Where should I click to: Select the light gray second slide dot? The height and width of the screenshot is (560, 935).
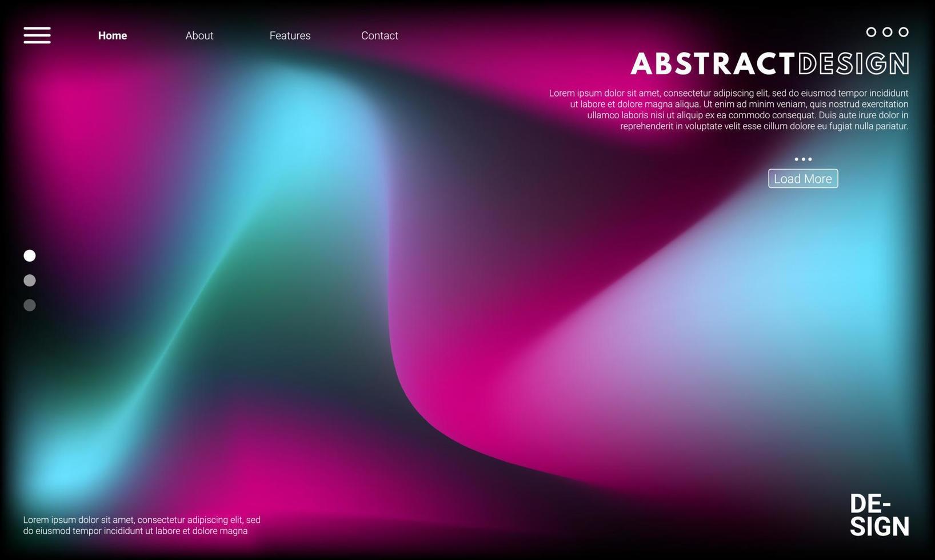30,281
